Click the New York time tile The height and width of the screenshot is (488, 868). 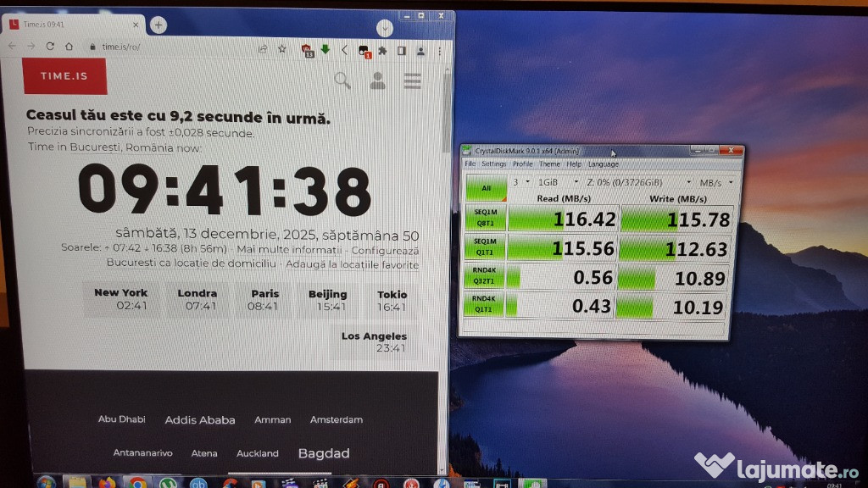[x=120, y=299]
